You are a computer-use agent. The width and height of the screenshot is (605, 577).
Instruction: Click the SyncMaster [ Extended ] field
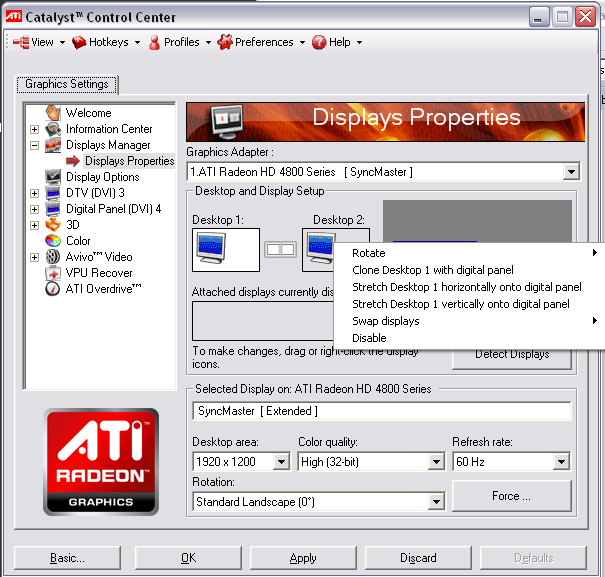point(382,411)
